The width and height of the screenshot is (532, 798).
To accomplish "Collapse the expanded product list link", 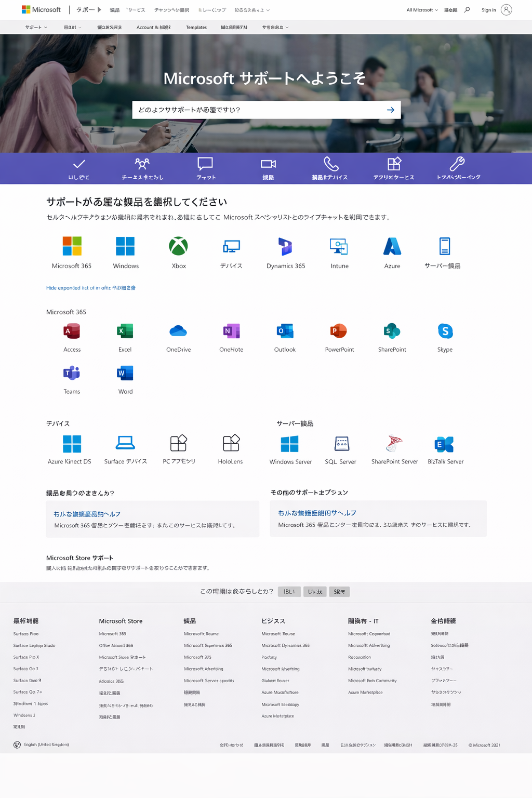I will point(90,288).
